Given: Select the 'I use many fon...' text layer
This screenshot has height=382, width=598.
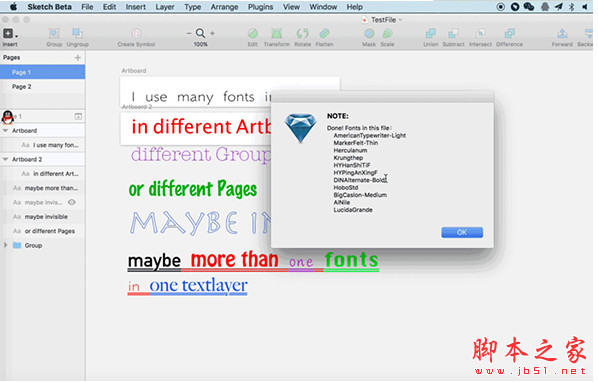Looking at the screenshot, I should [42, 145].
